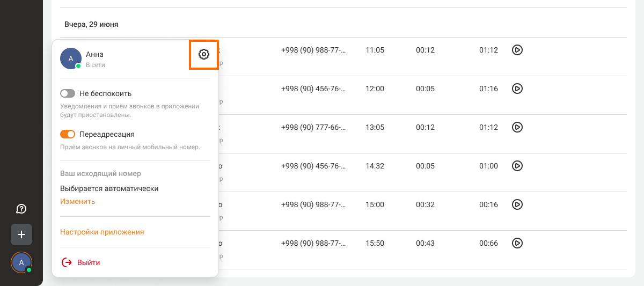Click the help chat icon in sidebar
644x286 pixels.
pos(21,209)
